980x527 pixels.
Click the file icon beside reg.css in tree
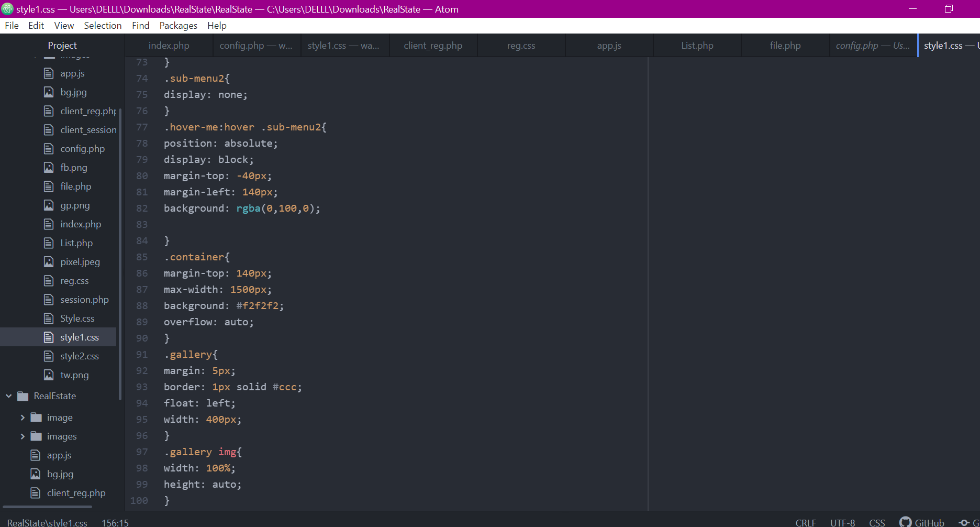point(49,281)
